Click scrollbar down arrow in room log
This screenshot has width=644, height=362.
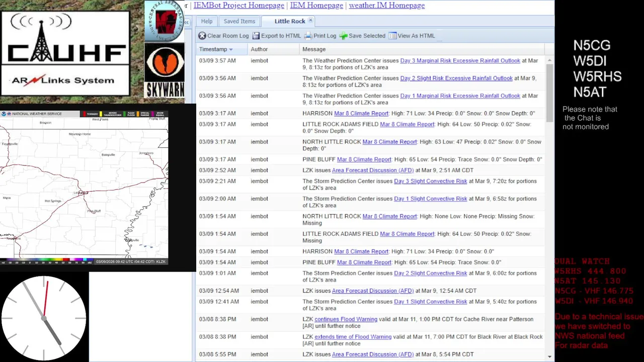coord(549,356)
